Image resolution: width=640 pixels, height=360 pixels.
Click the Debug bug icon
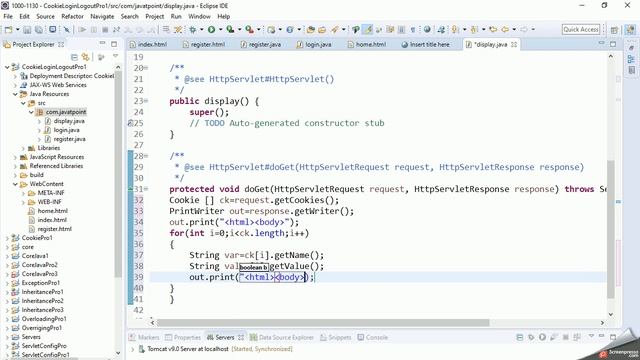pyautogui.click(x=193, y=29)
